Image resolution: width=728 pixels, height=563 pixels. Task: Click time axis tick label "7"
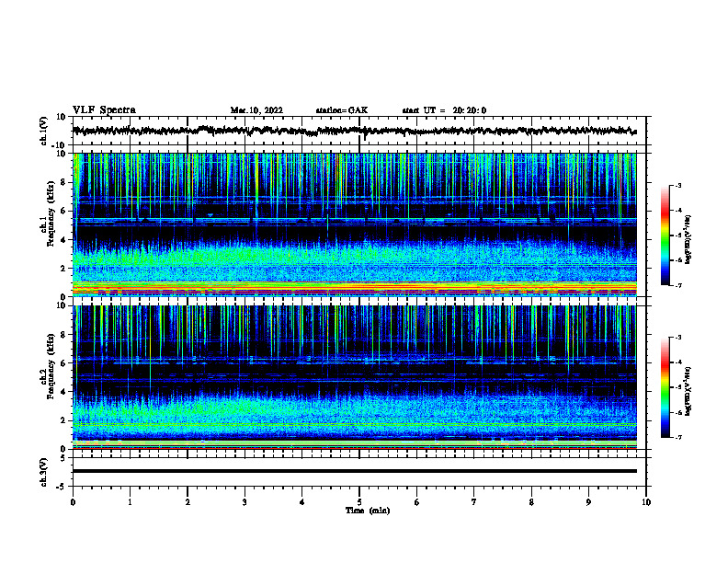474,502
